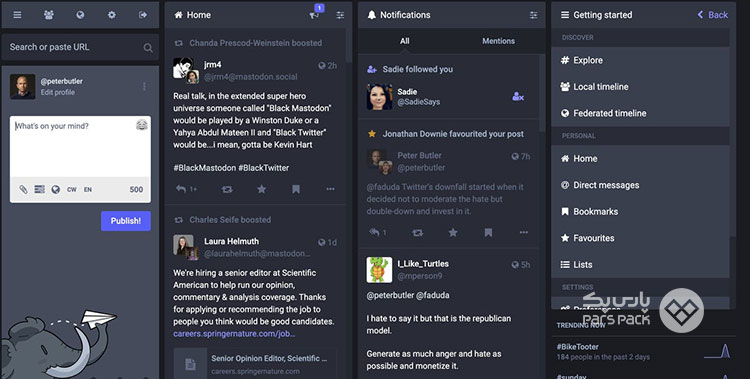This screenshot has height=379, width=750.
Task: Open Home column settings sliders icon
Action: point(340,15)
